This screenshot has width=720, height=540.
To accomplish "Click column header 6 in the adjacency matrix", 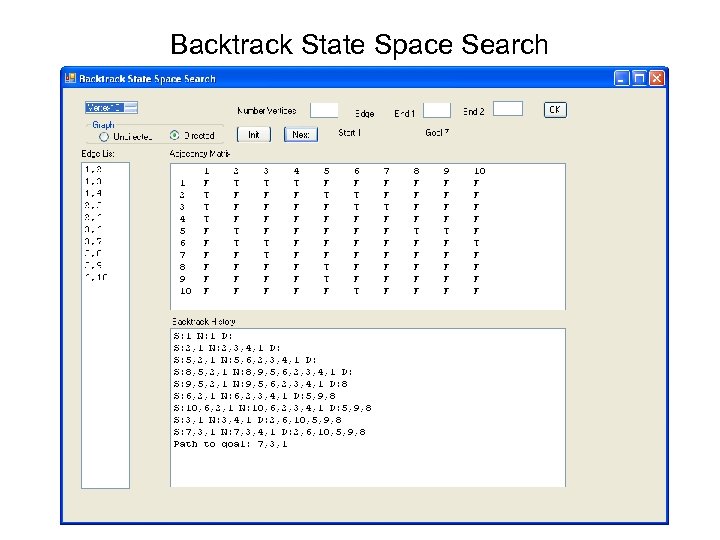I will coord(356,171).
